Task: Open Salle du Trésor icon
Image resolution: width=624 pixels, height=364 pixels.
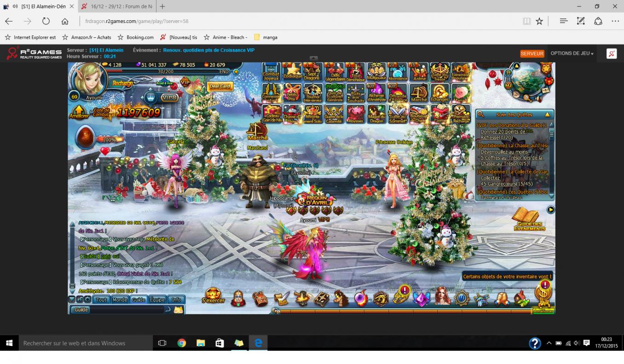Action: pos(439,71)
